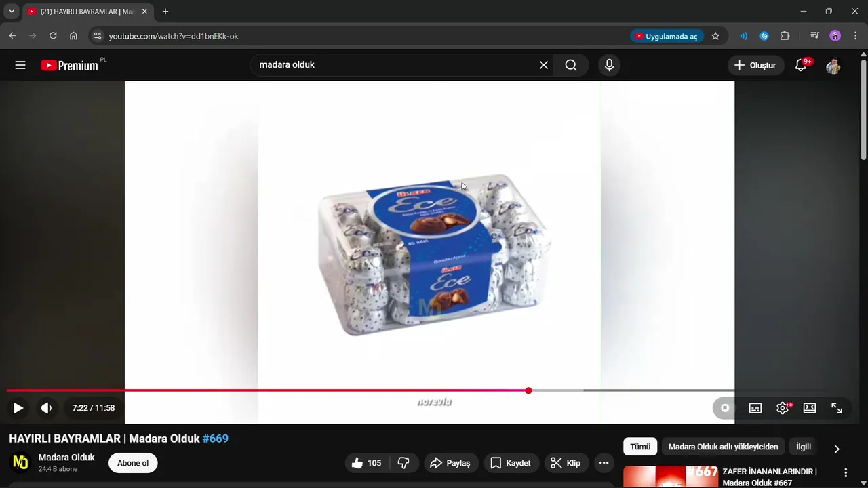
Task: Open the Oluştur create menu
Action: click(755, 65)
